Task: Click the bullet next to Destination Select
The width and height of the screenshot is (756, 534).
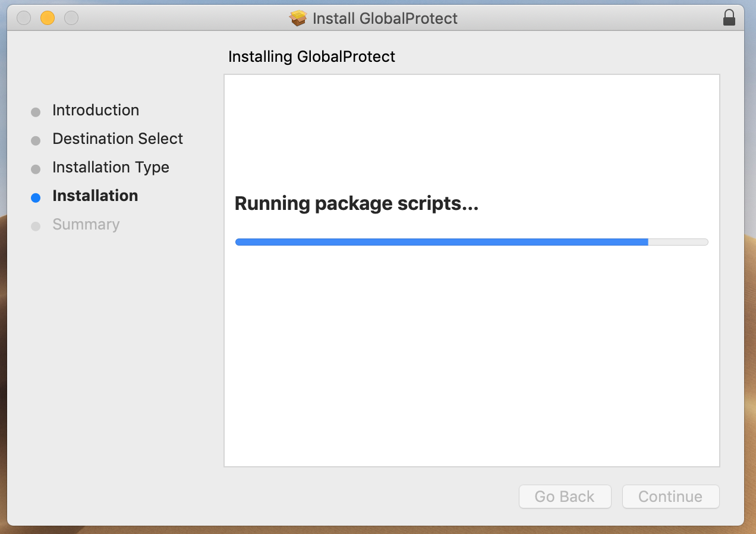Action: tap(36, 141)
